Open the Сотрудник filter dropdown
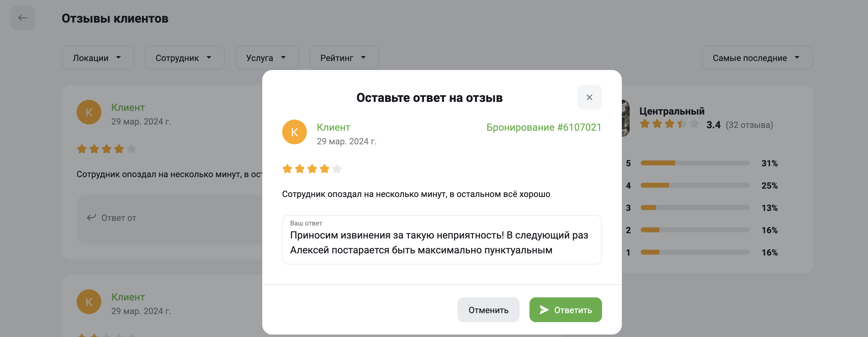The width and height of the screenshot is (868, 337). click(184, 58)
